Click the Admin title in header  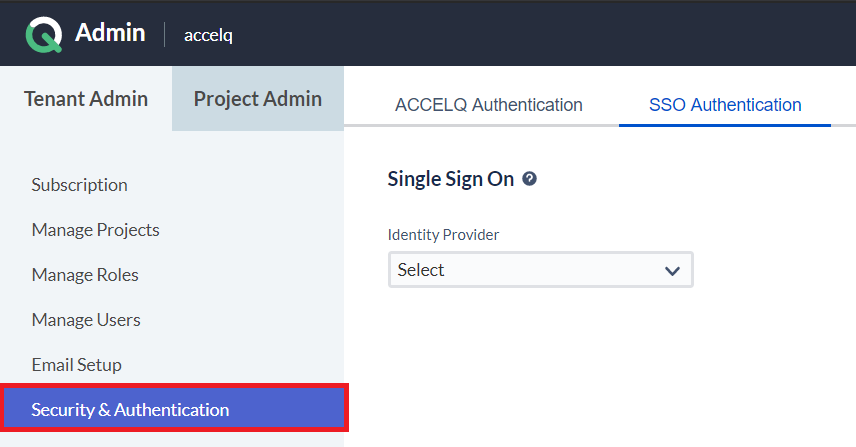point(110,33)
